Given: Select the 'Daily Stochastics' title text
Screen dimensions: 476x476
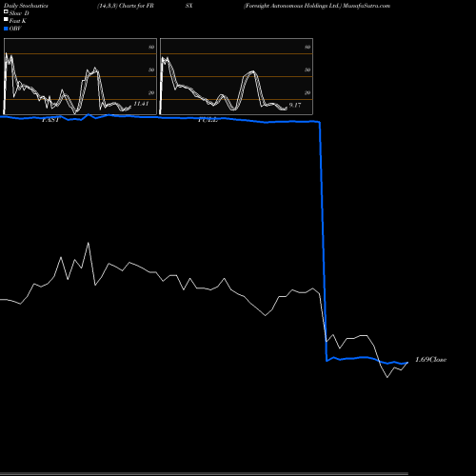Looking at the screenshot, I should click(26, 6).
